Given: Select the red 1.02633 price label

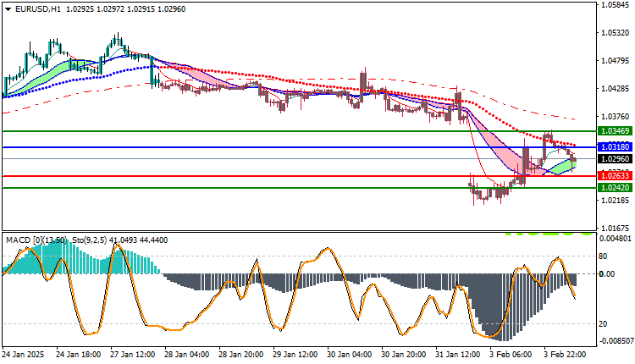Looking at the screenshot, I should pyautogui.click(x=615, y=176).
